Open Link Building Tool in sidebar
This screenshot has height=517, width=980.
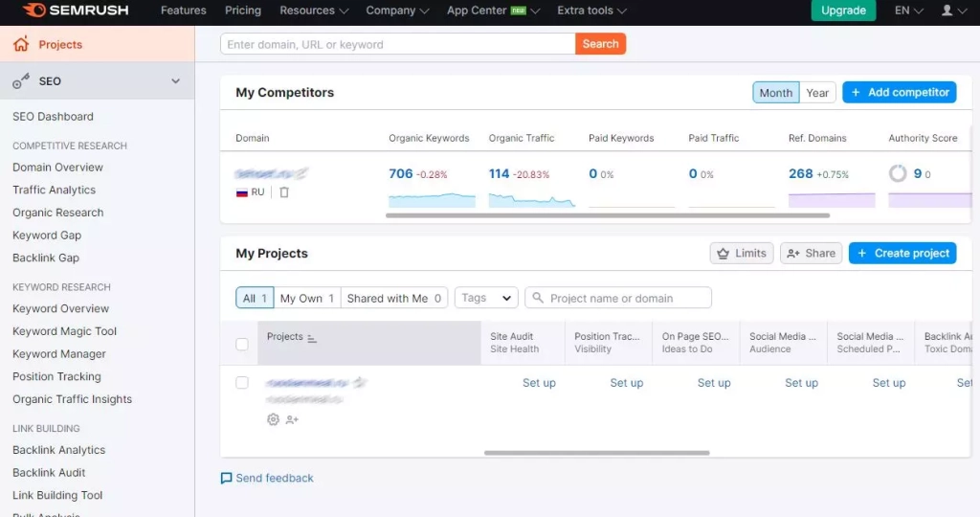click(x=57, y=495)
